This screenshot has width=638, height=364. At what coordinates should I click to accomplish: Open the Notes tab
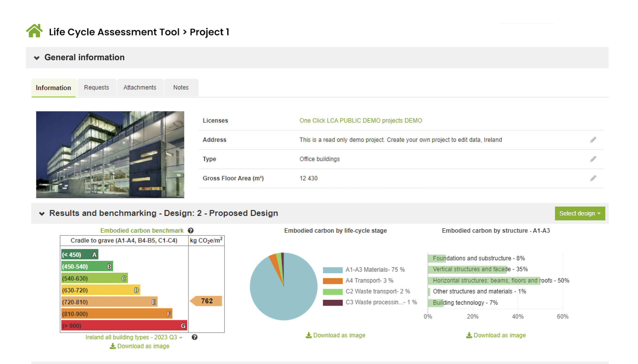click(x=181, y=88)
